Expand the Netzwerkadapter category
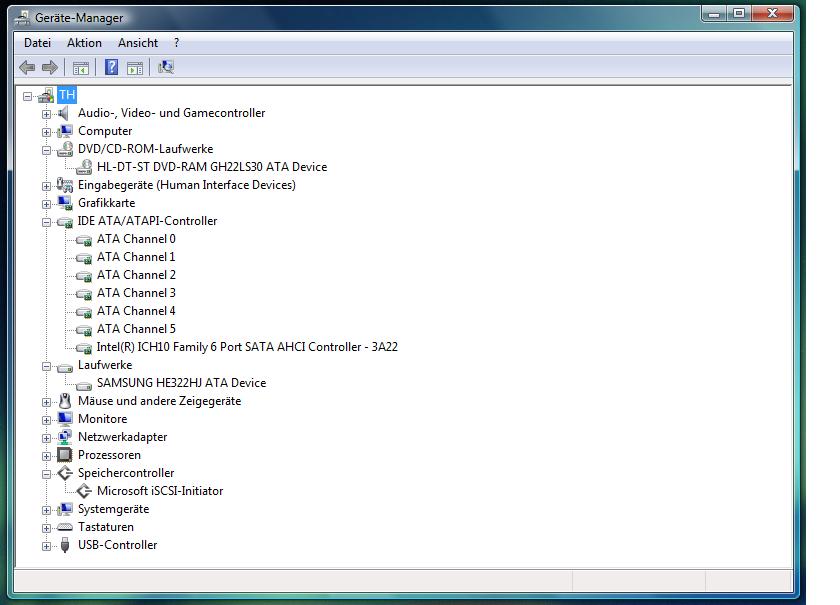The width and height of the screenshot is (840, 605). point(47,438)
